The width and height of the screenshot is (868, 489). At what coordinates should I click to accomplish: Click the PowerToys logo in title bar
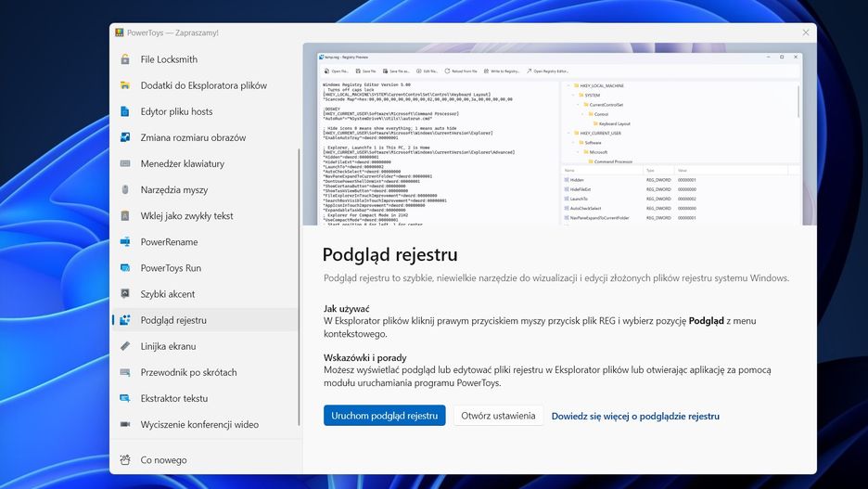(119, 32)
